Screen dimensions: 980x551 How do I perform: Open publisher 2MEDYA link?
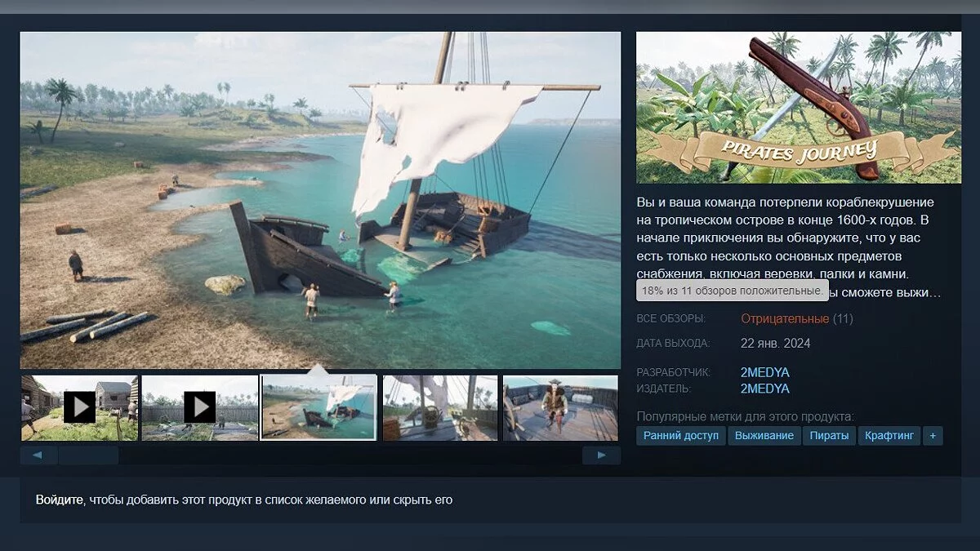coord(765,389)
